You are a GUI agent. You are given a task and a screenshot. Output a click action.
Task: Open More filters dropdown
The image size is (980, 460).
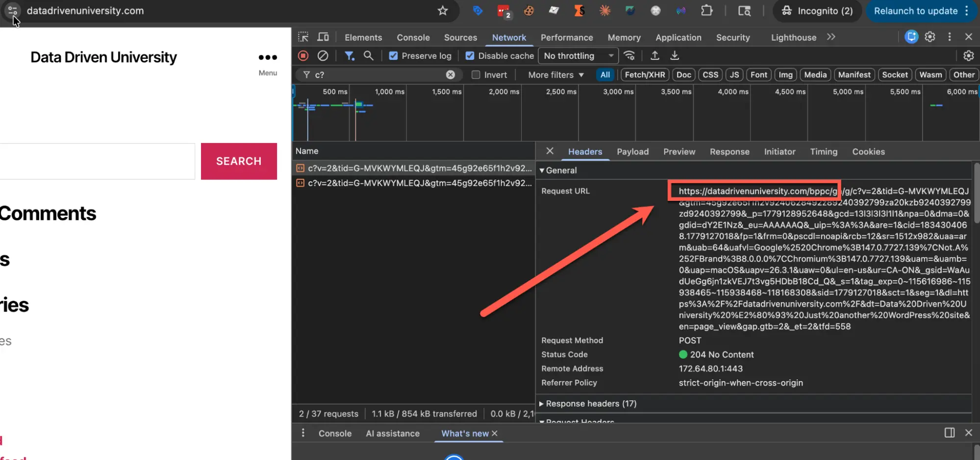(556, 74)
